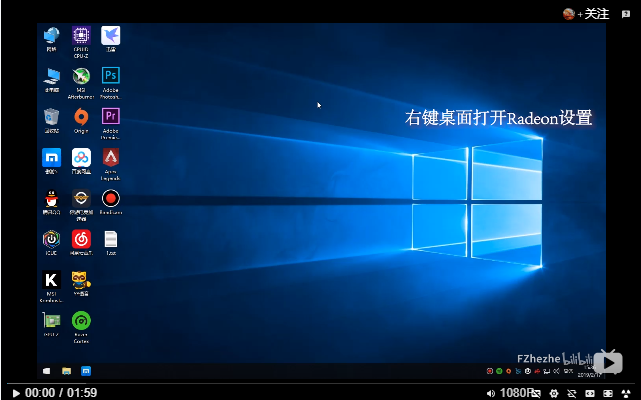Viewport: 641px width, 400px height.
Task: Play the video using the player's play button
Action: [16, 393]
